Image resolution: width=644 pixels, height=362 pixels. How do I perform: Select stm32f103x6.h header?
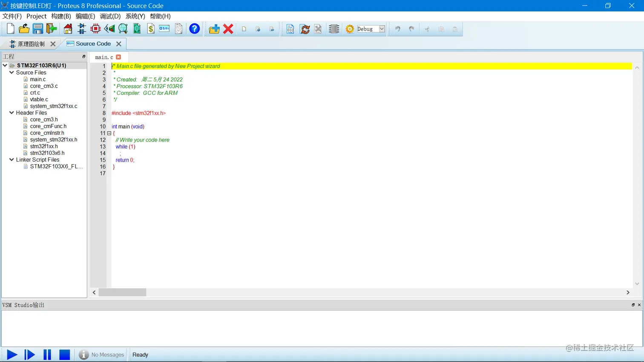47,153
